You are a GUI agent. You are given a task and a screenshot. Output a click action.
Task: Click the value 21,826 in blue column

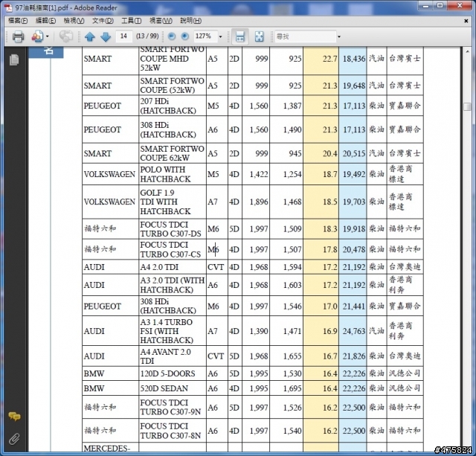coord(354,356)
